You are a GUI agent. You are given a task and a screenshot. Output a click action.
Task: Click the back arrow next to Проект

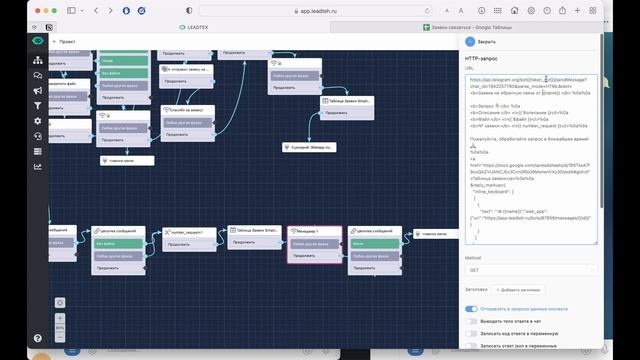[x=55, y=42]
